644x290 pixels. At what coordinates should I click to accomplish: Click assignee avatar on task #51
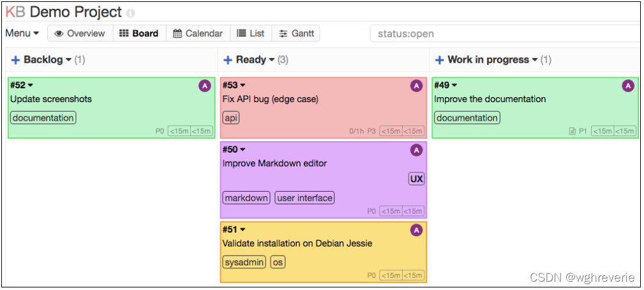(417, 231)
